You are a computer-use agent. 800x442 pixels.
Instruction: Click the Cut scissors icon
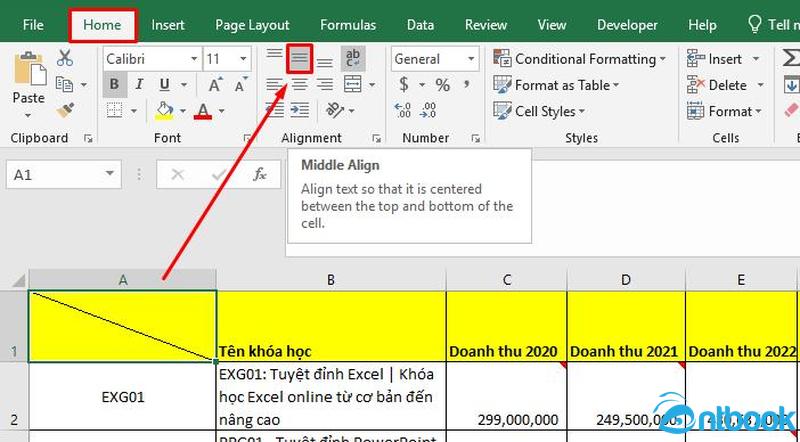(65, 58)
